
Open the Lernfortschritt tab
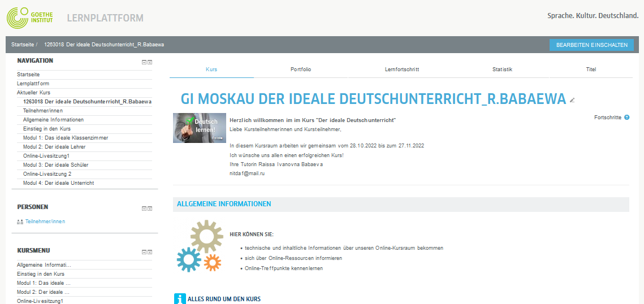coord(401,70)
